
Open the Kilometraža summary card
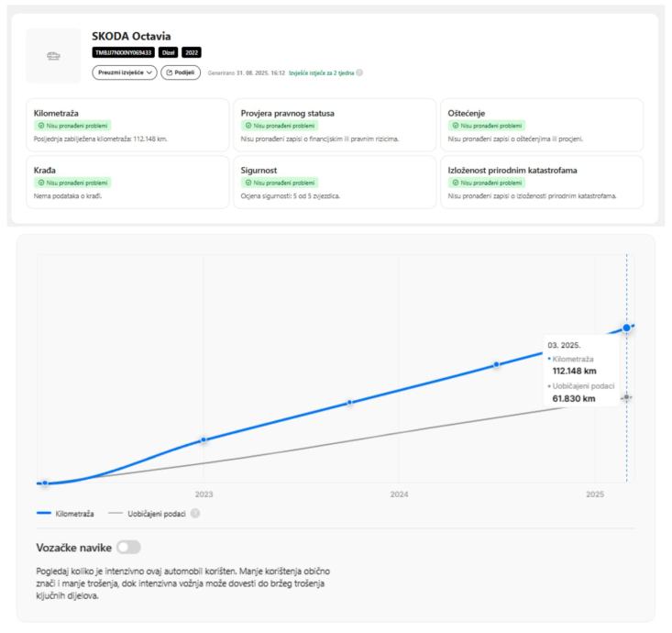click(127, 126)
